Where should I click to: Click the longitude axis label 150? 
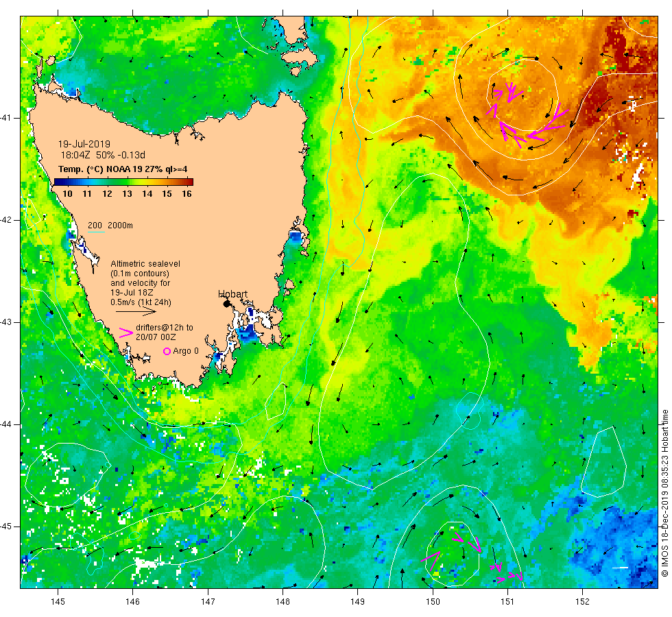point(433,602)
